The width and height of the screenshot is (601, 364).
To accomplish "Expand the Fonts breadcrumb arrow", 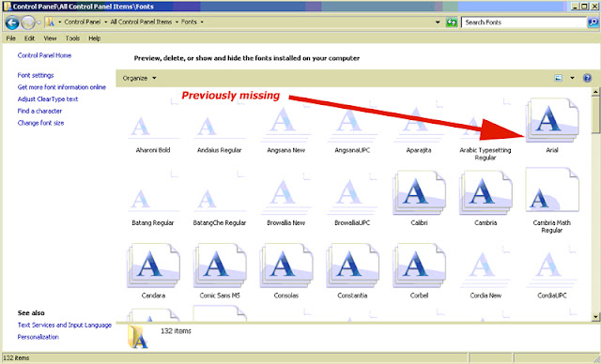I will [x=202, y=23].
